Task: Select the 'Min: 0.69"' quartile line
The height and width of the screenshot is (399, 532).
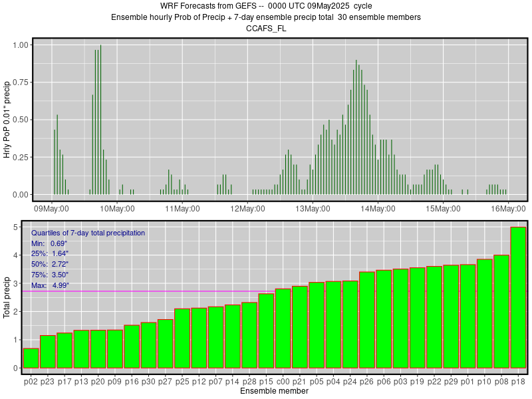Action: 49,243
